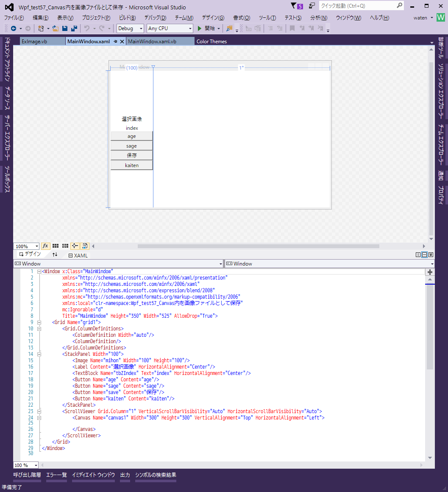This screenshot has height=492, width=448.
Task: Open the ヘルプ menu
Action: click(x=380, y=18)
